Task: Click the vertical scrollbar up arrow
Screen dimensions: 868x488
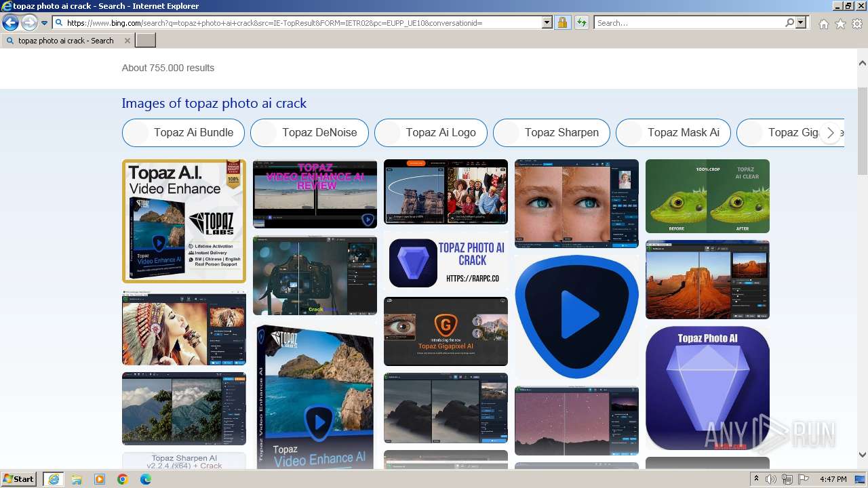Action: (862, 63)
